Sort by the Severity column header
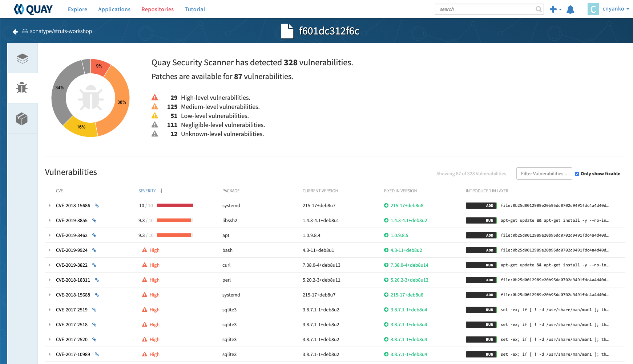The image size is (633, 364). (x=147, y=191)
